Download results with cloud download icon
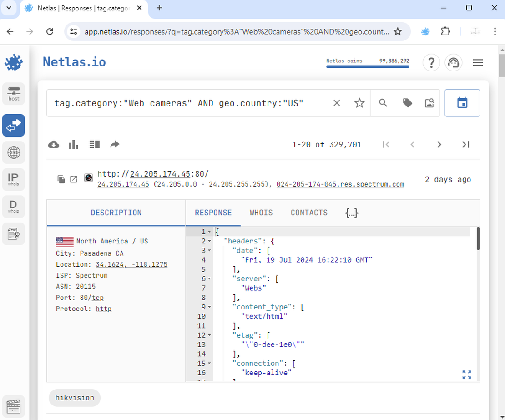The image size is (505, 420). coord(54,145)
